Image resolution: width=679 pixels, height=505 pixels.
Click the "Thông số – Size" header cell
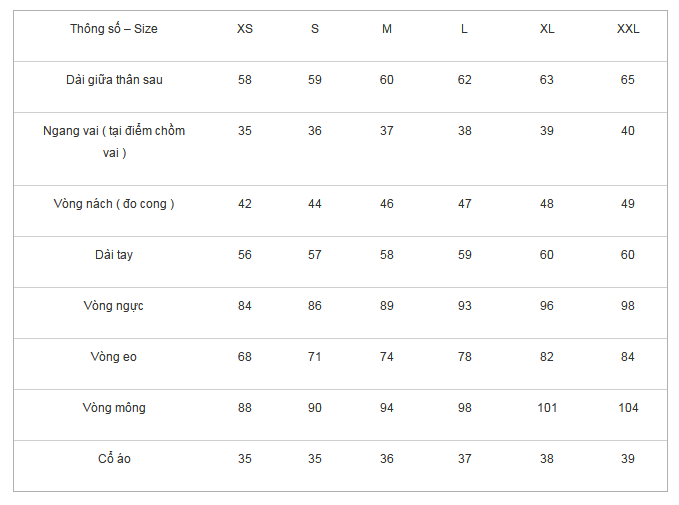(114, 29)
